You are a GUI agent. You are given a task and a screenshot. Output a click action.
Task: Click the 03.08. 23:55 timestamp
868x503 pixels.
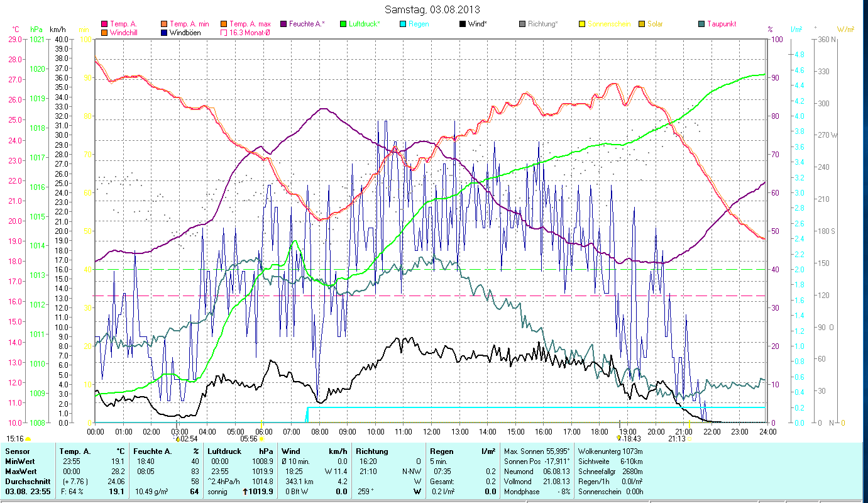point(26,492)
